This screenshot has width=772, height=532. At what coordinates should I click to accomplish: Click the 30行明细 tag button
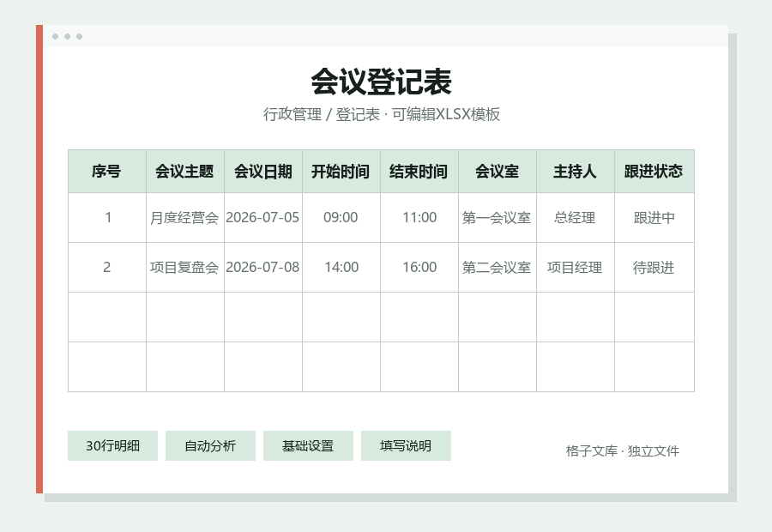click(x=112, y=446)
